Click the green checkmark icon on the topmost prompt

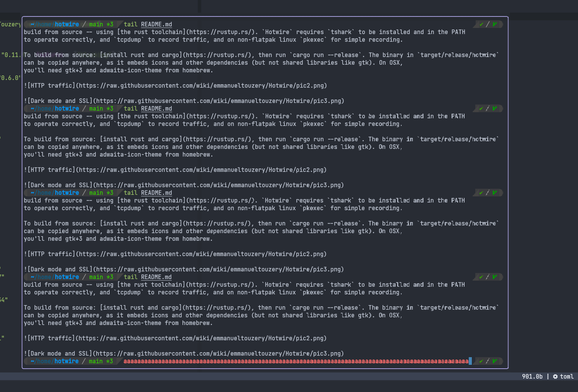pos(481,24)
